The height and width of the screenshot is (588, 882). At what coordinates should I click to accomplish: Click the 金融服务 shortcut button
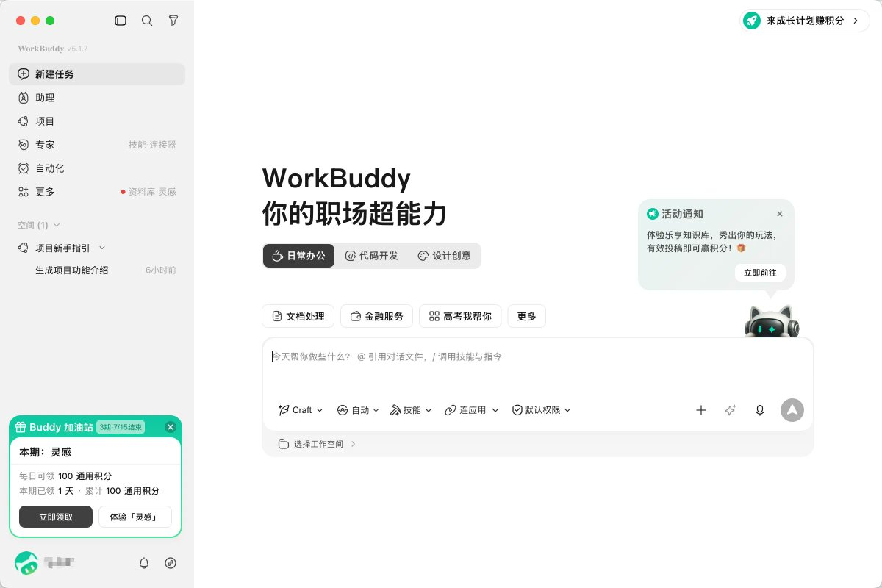pyautogui.click(x=377, y=316)
